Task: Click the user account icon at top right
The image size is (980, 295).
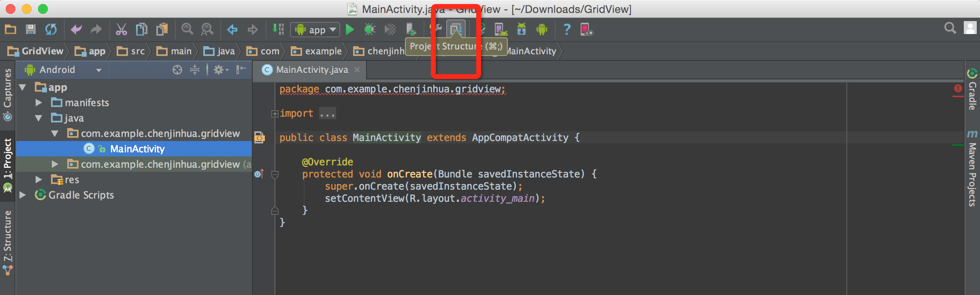Action: [x=970, y=28]
